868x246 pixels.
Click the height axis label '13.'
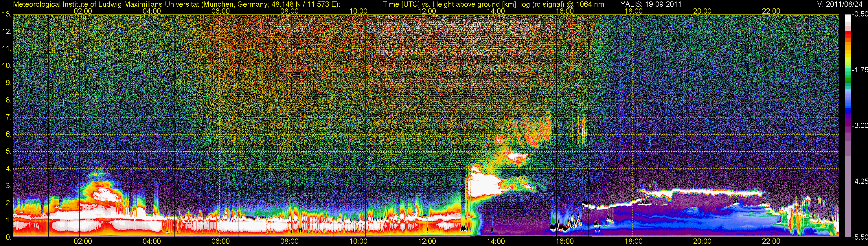coord(6,14)
